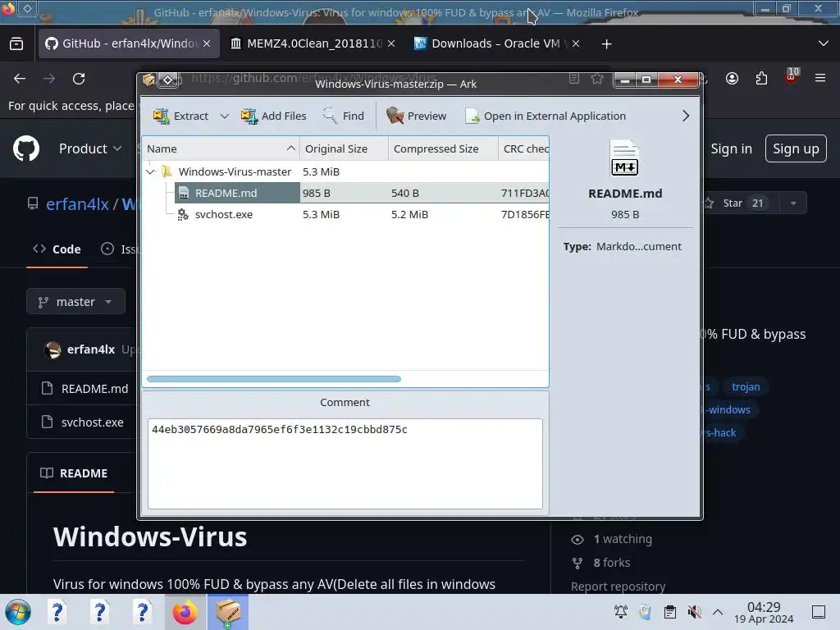The height and width of the screenshot is (630, 840).
Task: Toggle the Ark keep-on-all-desktops pin icon
Action: point(168,80)
